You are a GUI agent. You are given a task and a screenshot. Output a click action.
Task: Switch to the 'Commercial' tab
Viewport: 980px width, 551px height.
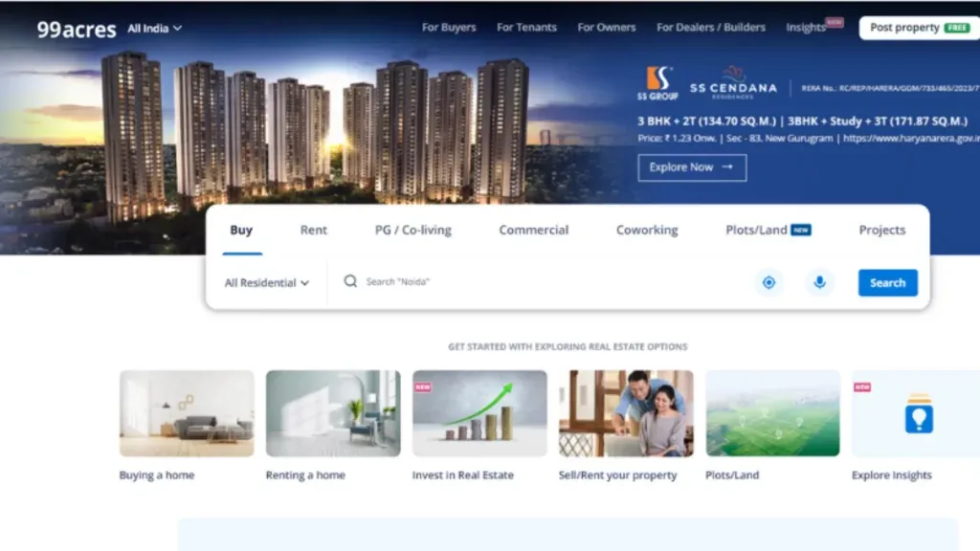pos(533,230)
